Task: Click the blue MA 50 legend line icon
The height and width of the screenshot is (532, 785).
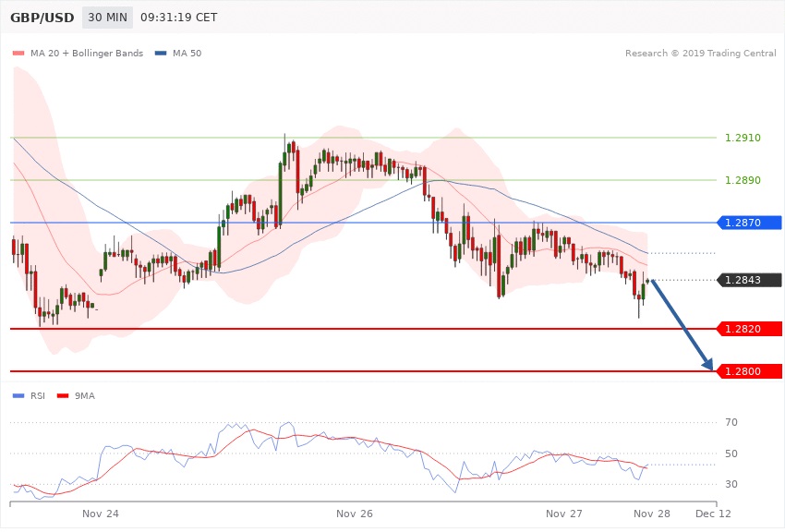Action: click(161, 54)
